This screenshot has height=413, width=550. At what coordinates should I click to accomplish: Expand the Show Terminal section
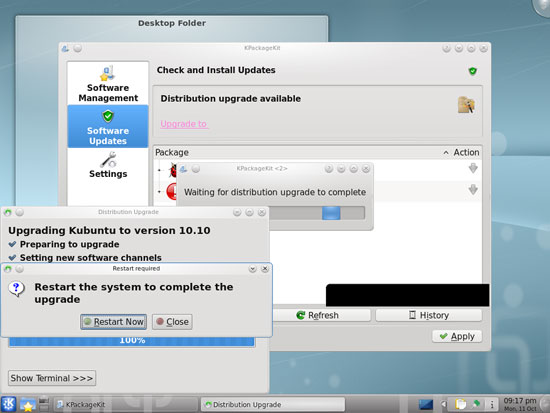pyautogui.click(x=52, y=378)
